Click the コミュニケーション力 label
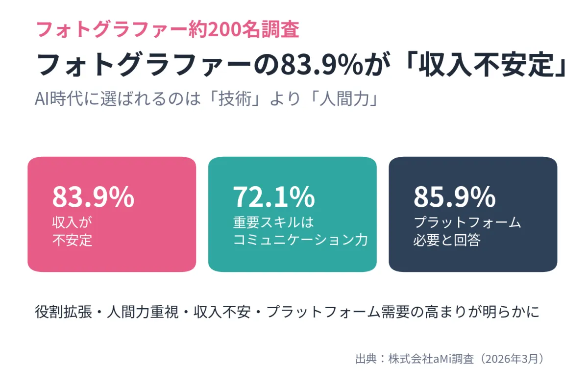Image resolution: width=588 pixels, height=391 pixels. pyautogui.click(x=300, y=241)
